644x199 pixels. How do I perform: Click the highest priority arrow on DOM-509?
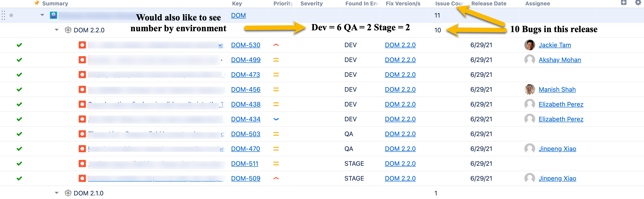coord(276,178)
